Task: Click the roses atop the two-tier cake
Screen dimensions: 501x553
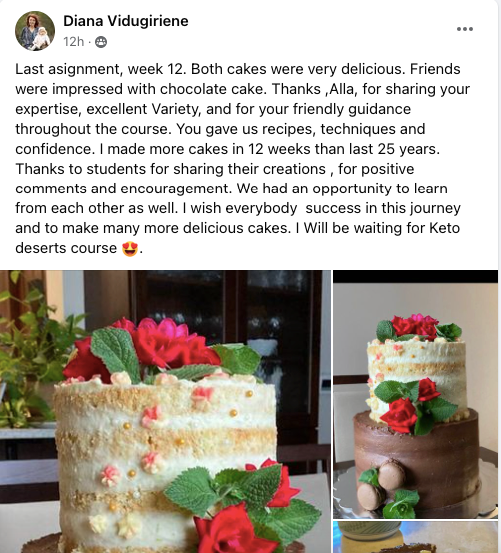Action: [414, 326]
